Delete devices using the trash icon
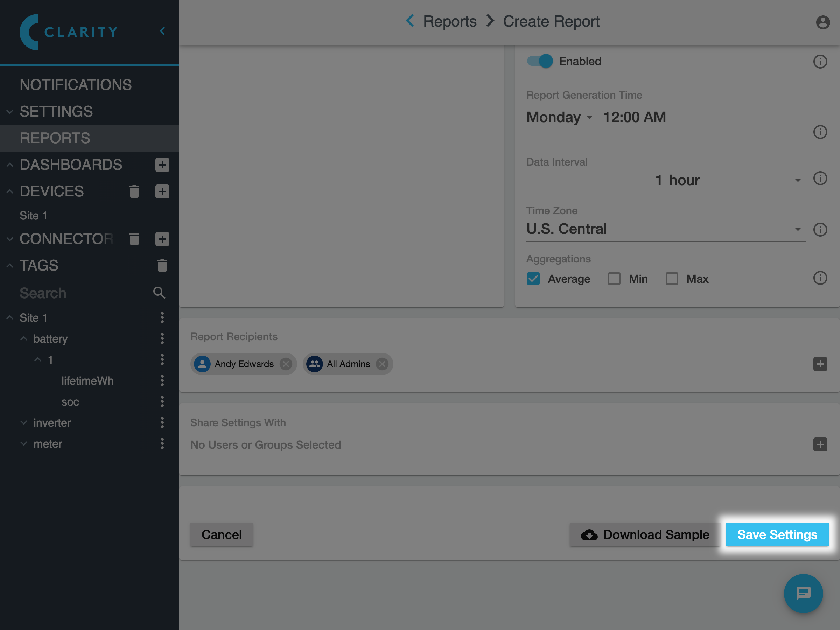 pos(134,191)
